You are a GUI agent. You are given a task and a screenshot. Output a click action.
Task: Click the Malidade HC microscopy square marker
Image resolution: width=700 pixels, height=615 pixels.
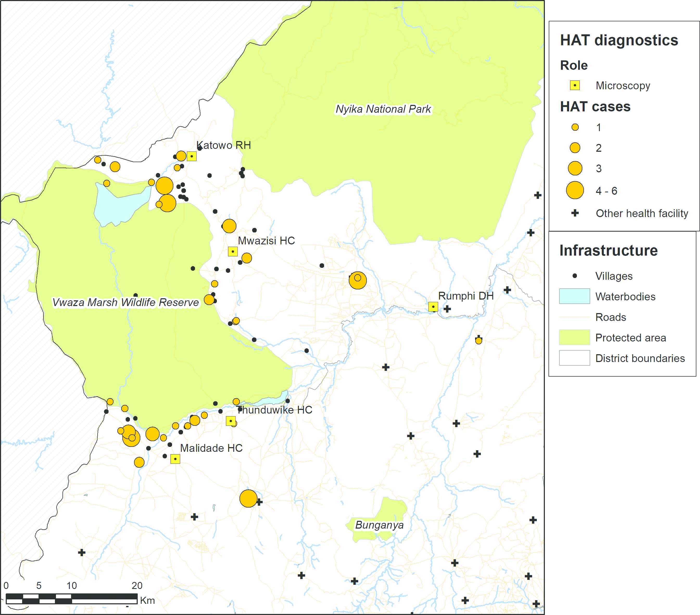[x=175, y=459]
